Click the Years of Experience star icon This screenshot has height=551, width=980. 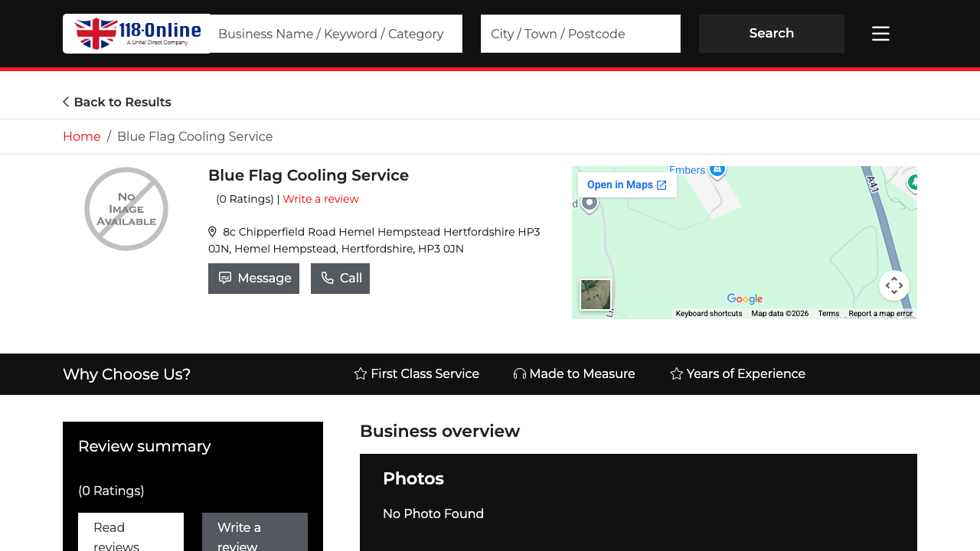tap(675, 373)
